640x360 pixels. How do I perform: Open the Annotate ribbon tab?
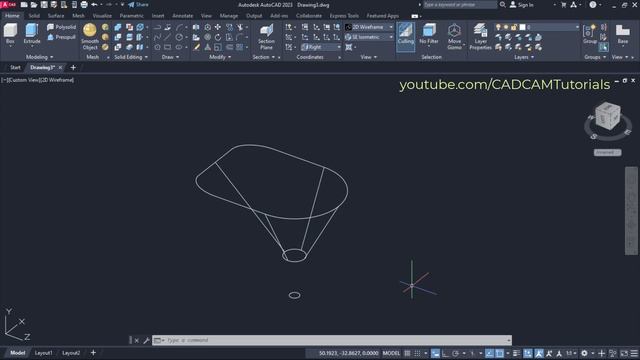point(182,16)
